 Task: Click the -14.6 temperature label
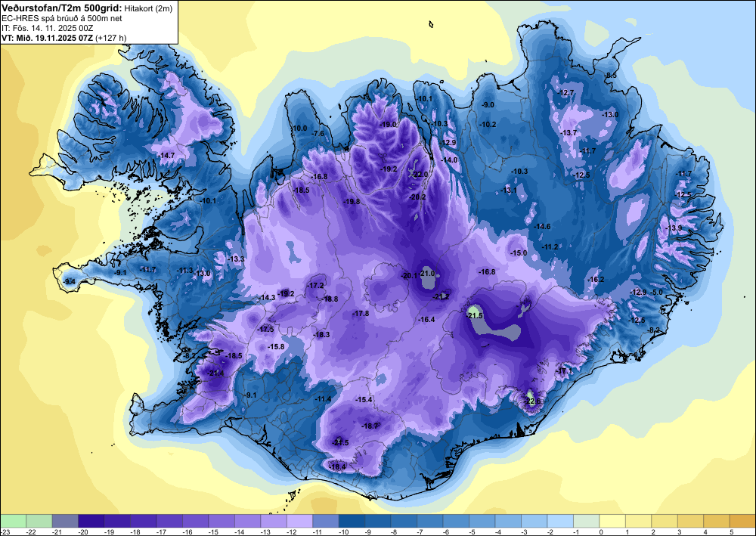point(542,227)
